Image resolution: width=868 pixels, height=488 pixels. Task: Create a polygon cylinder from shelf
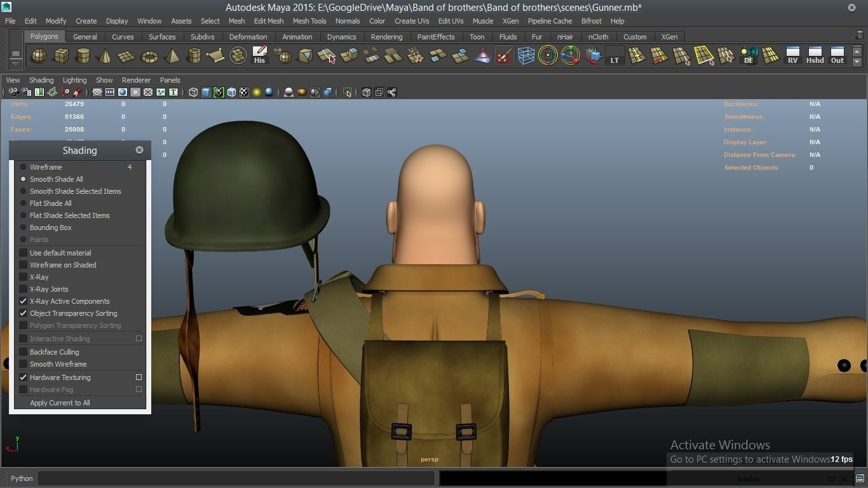click(x=83, y=56)
